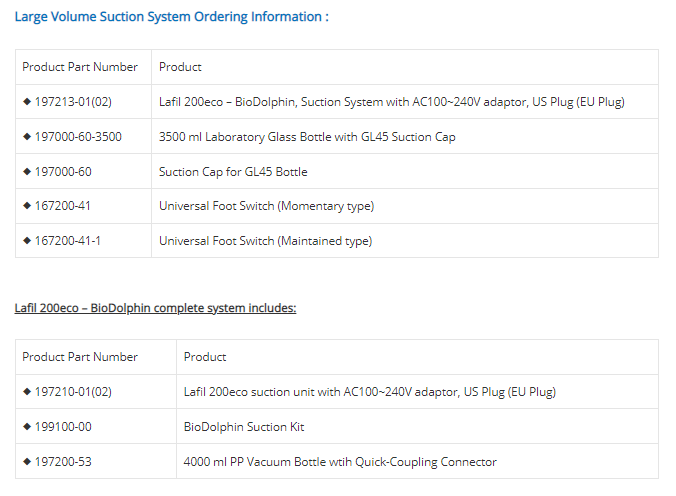Click the diamond bullet beside 199100-00

click(x=27, y=427)
